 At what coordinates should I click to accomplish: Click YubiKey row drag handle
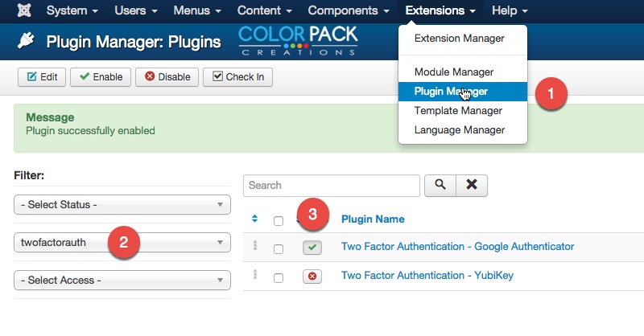coord(255,274)
